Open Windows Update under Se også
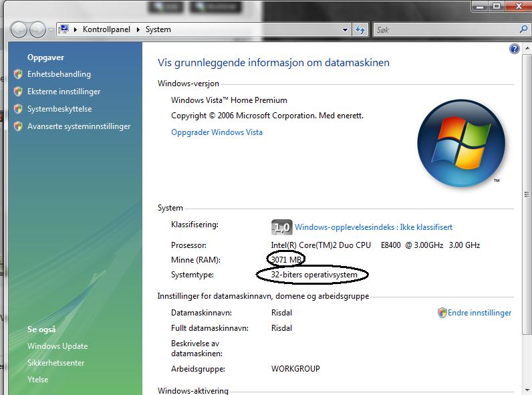 (x=57, y=346)
